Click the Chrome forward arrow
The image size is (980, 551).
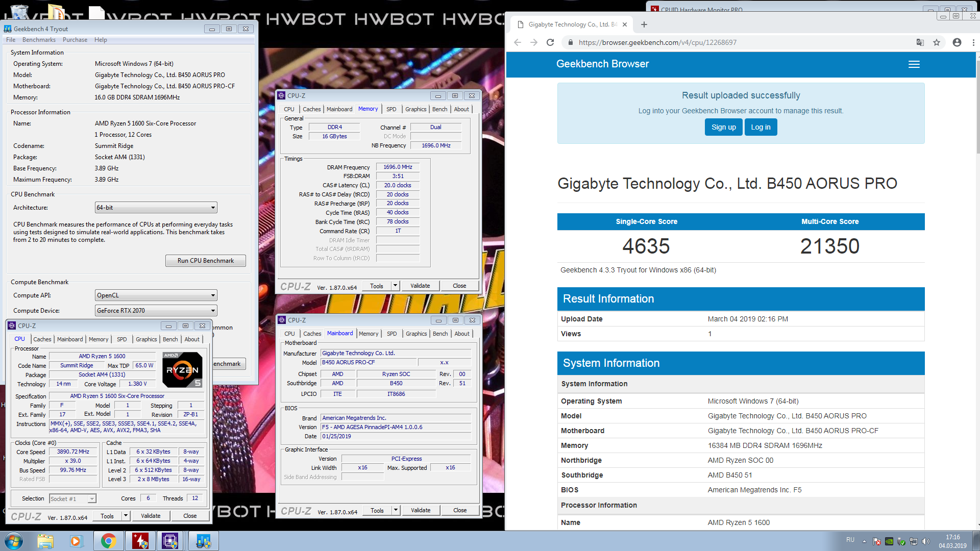click(534, 42)
